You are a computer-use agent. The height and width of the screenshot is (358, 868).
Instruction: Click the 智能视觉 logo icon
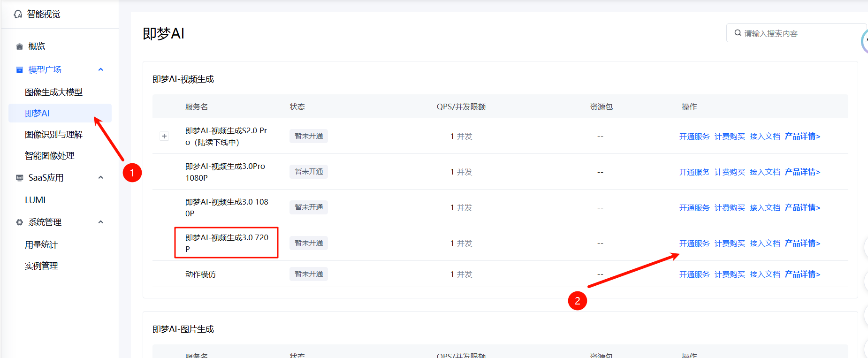pos(18,14)
